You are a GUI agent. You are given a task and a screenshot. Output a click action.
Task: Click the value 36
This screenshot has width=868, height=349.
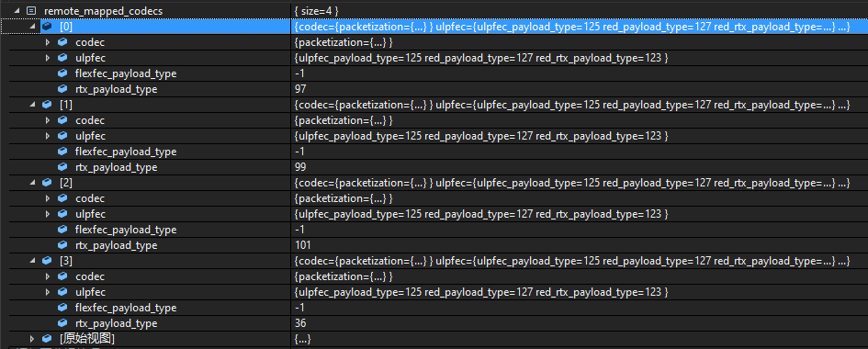[300, 323]
